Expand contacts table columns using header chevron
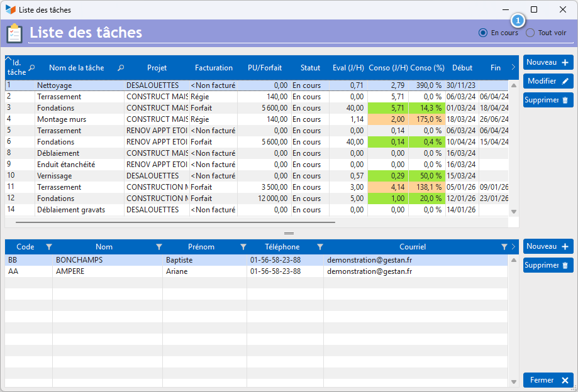Image resolution: width=578 pixels, height=392 pixels. (x=513, y=247)
